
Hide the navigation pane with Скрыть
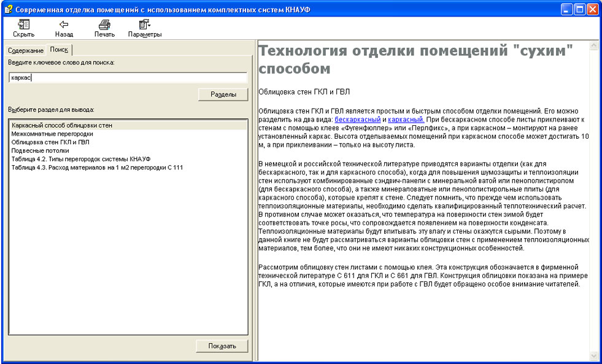tap(23, 29)
